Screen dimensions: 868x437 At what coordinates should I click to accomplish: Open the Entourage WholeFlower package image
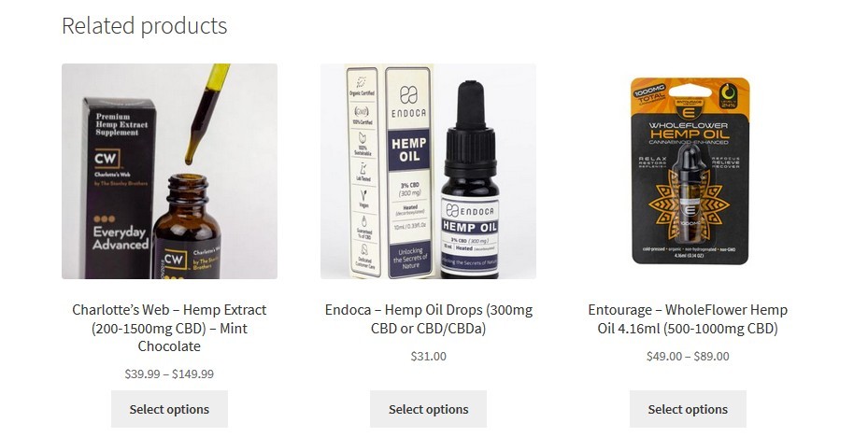pos(688,171)
